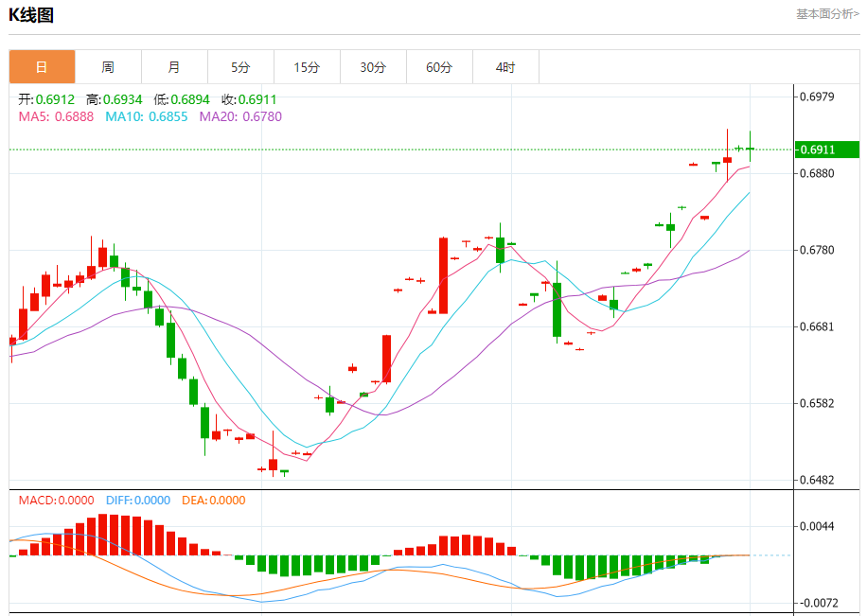Screen dimensions: 867x616
Task: Click the K线图 heading
Action: 31,15
